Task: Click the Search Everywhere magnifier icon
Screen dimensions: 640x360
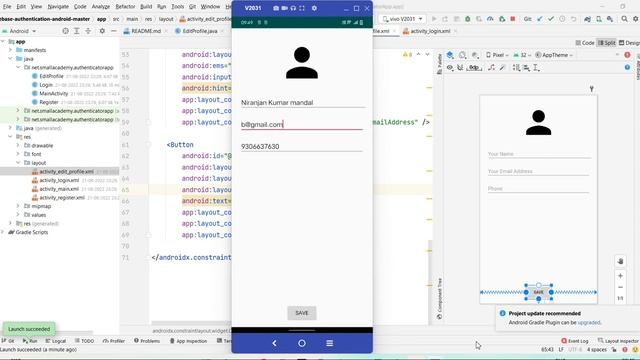Action: tap(624, 19)
